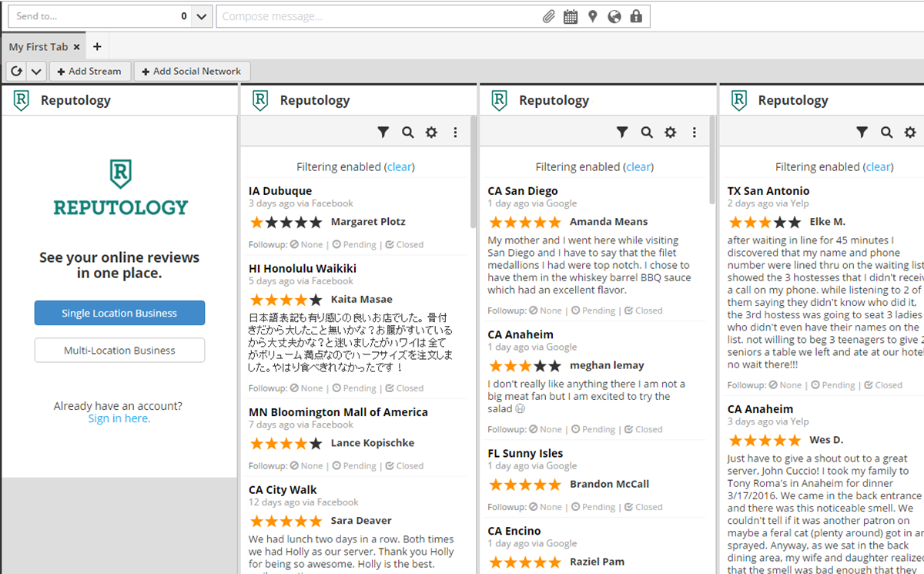The height and width of the screenshot is (574, 924).
Task: Mark Amanda Means review as Pending
Action: click(593, 310)
